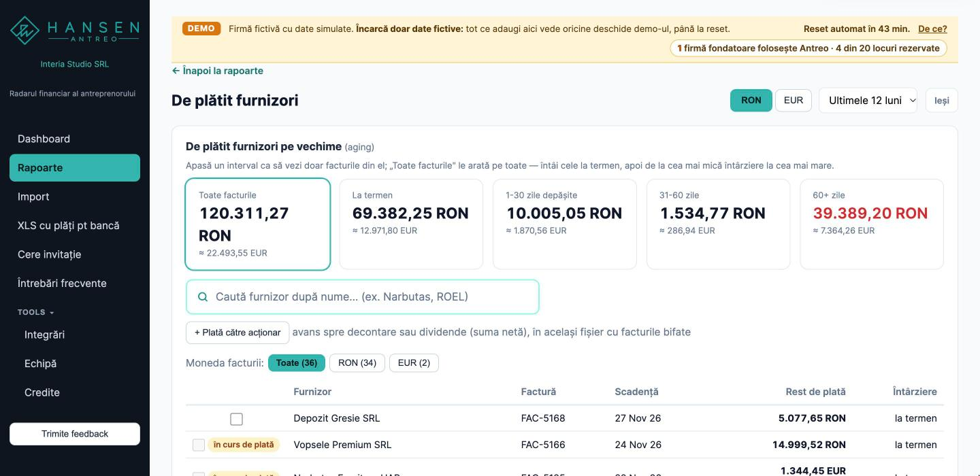The height and width of the screenshot is (476, 980).
Task: Select the 60+ zile aging card
Action: (872, 224)
